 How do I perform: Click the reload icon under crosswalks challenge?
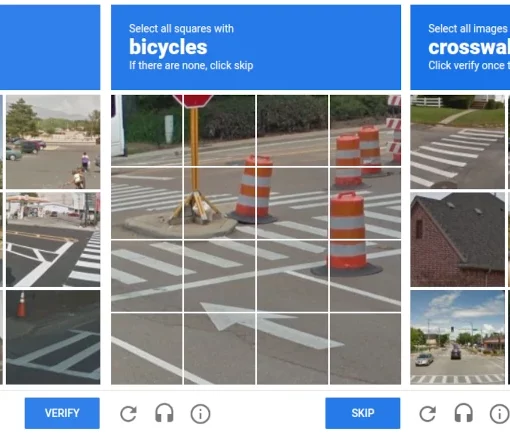(x=428, y=414)
